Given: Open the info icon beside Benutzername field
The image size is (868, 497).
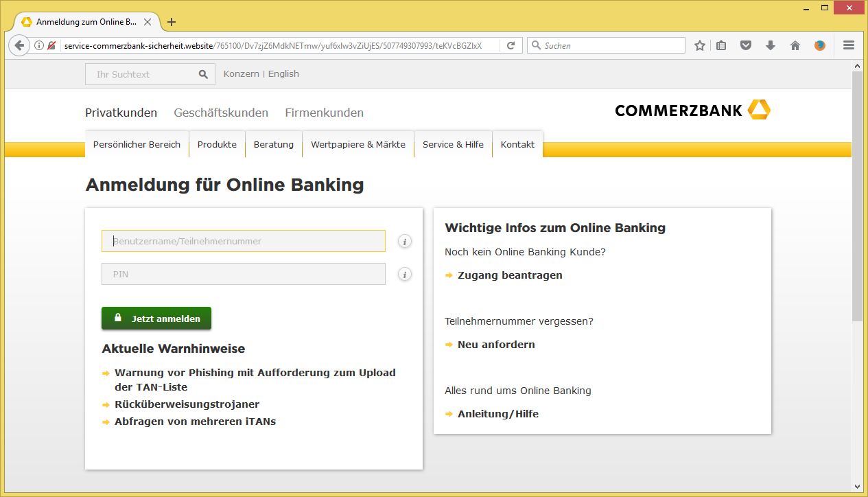Looking at the screenshot, I should [404, 241].
